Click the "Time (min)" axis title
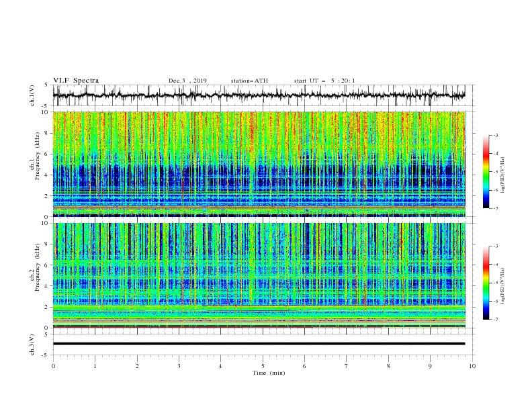Image resolution: width=532 pixels, height=411 pixels. click(x=269, y=373)
